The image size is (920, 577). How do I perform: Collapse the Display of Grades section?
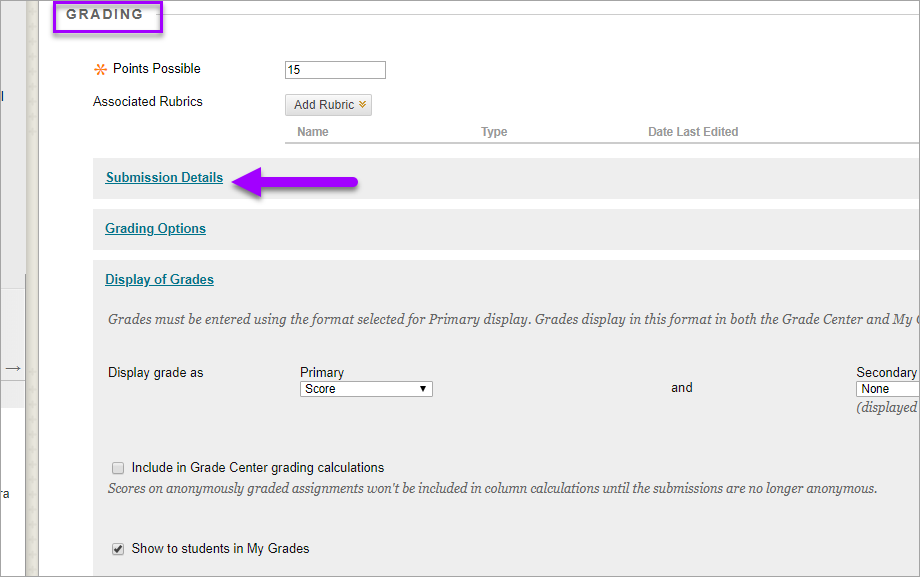click(x=159, y=279)
